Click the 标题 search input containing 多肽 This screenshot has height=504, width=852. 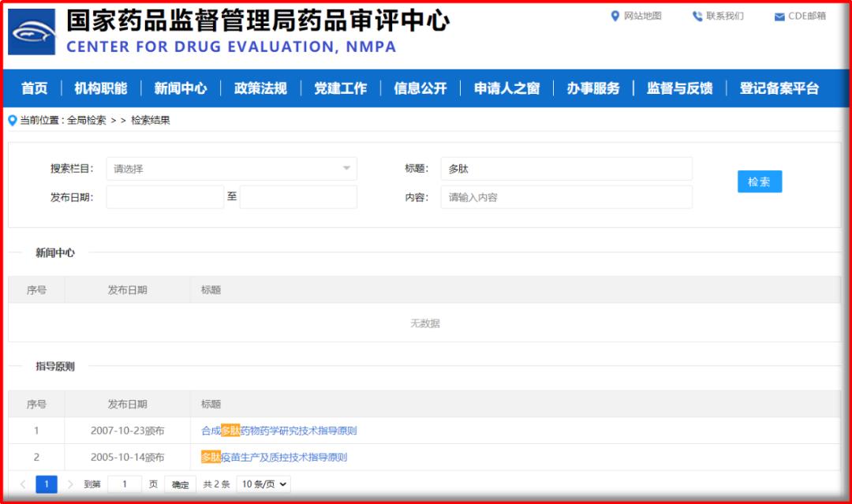click(x=566, y=169)
